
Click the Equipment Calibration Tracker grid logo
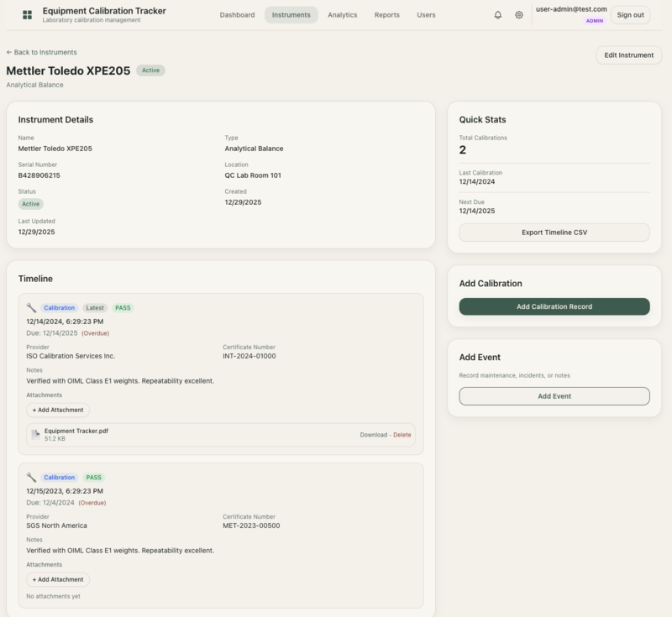[27, 15]
